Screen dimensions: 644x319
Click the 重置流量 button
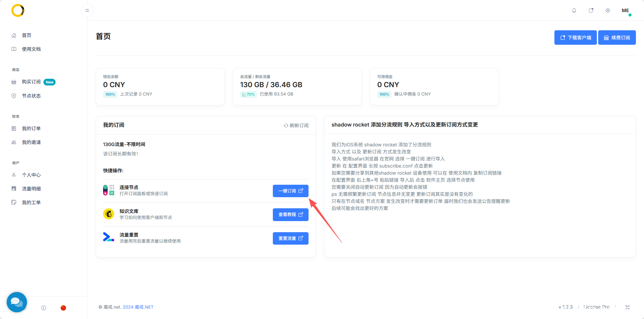point(290,238)
